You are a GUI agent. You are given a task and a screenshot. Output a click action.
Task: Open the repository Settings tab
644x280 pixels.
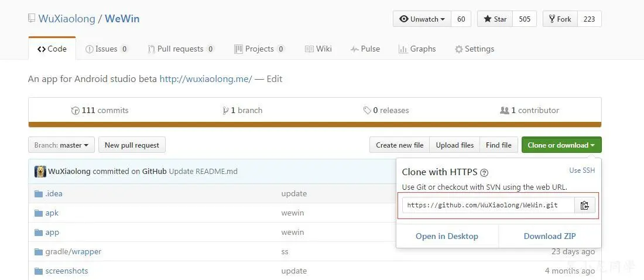(x=474, y=49)
